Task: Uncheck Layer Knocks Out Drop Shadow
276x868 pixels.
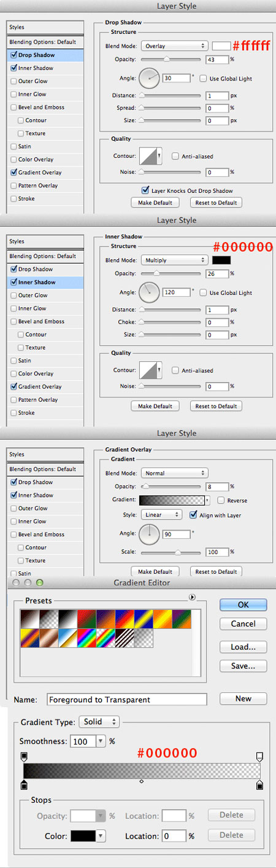Action: [x=145, y=190]
